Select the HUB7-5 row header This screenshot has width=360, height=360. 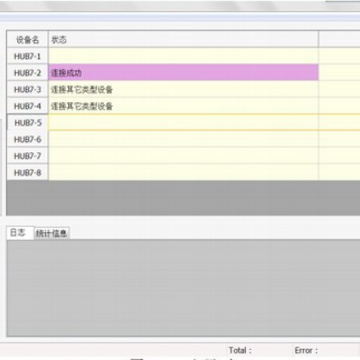[27, 123]
